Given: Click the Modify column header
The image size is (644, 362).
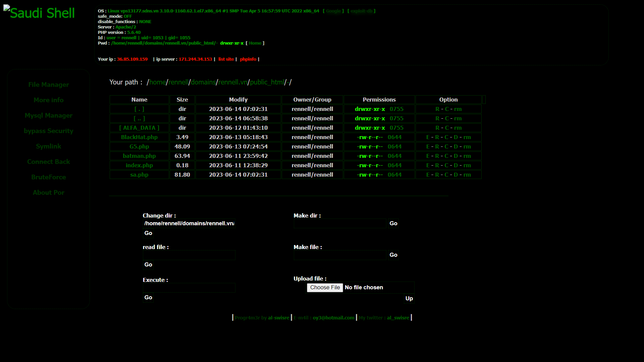Looking at the screenshot, I should (238, 100).
